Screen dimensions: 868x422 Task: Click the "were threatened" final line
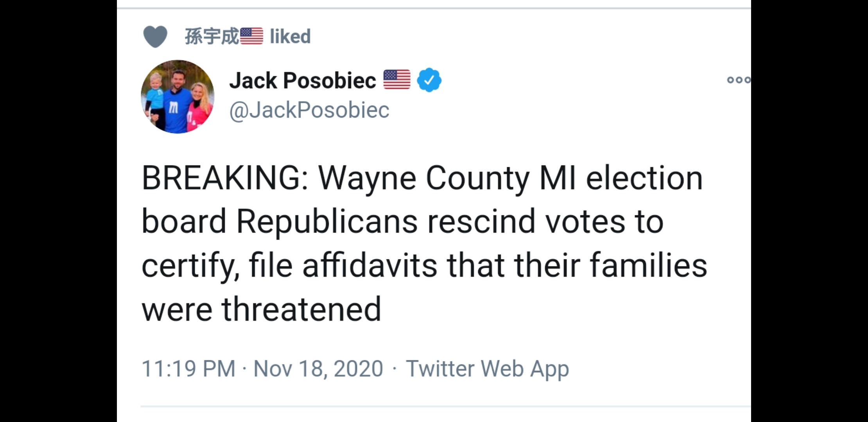pyautogui.click(x=261, y=309)
